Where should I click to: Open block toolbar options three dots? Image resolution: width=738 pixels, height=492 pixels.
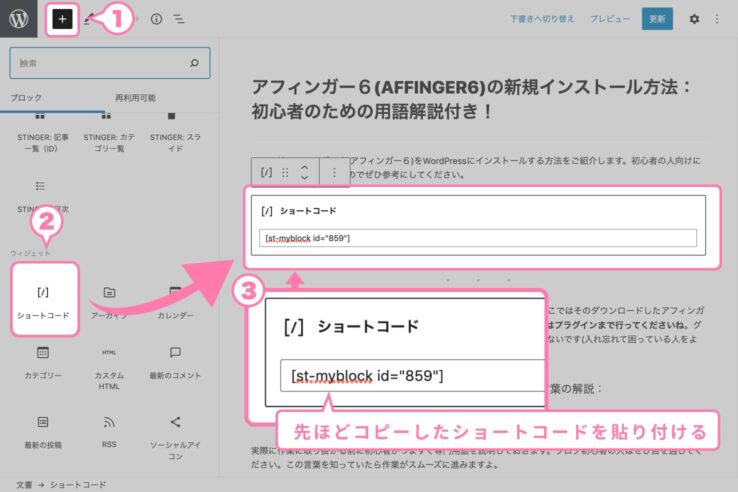(334, 172)
